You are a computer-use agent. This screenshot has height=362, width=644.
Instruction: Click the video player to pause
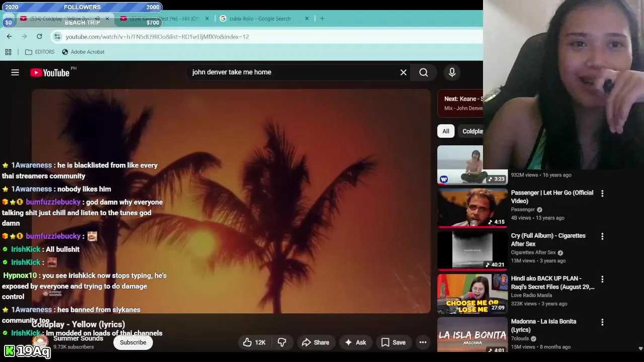[231, 201]
